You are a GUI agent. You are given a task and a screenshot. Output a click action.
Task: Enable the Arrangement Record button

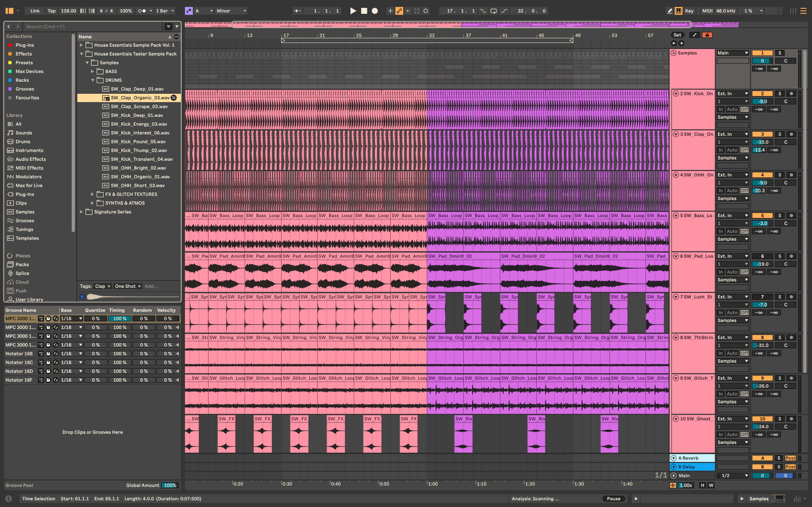[x=375, y=11]
